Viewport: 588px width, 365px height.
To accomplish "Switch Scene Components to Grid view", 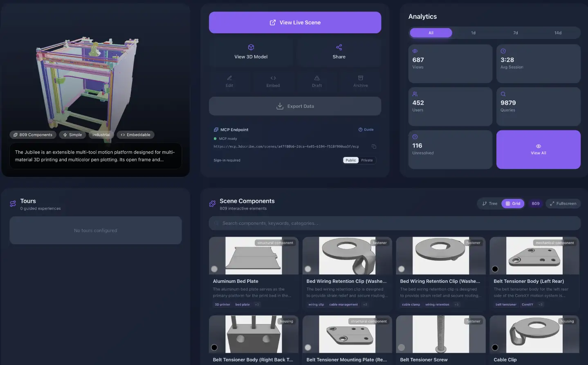I will click(x=513, y=204).
